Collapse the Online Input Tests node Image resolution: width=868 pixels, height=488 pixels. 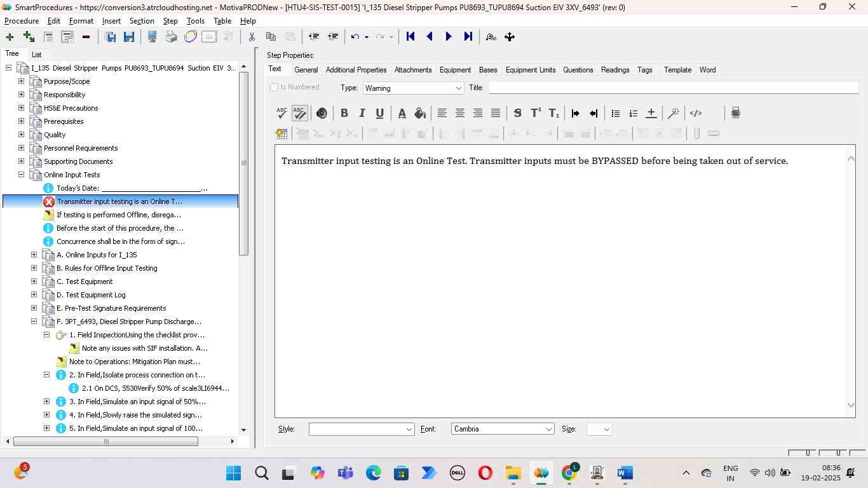21,175
